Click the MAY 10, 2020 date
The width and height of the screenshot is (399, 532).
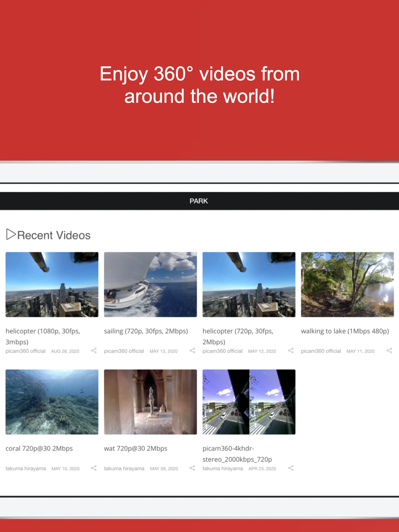[x=65, y=469]
